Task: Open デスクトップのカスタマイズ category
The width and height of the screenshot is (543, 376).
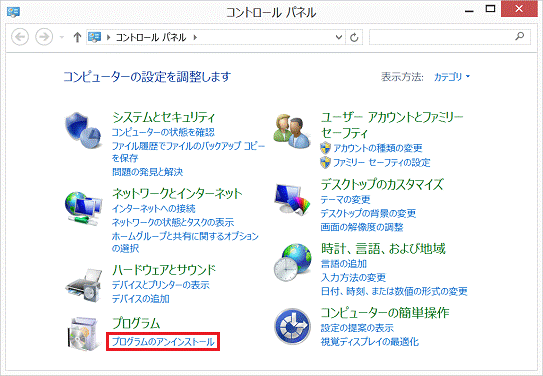Action: [382, 185]
